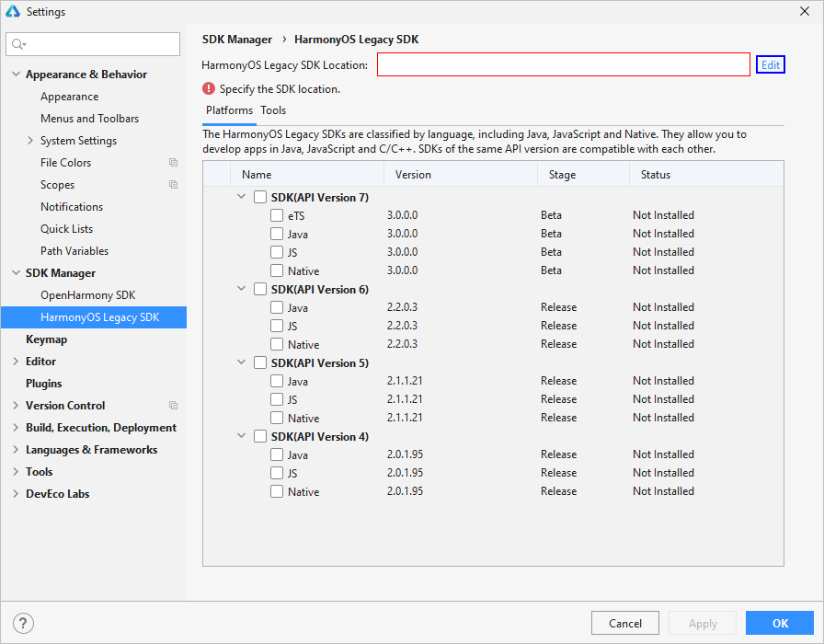Click the Version column header

[x=461, y=174]
